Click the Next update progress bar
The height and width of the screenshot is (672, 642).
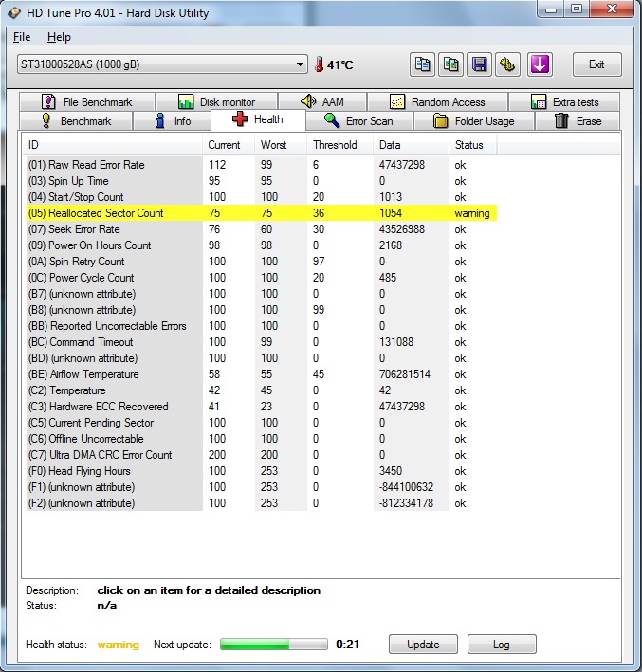pyautogui.click(x=274, y=645)
